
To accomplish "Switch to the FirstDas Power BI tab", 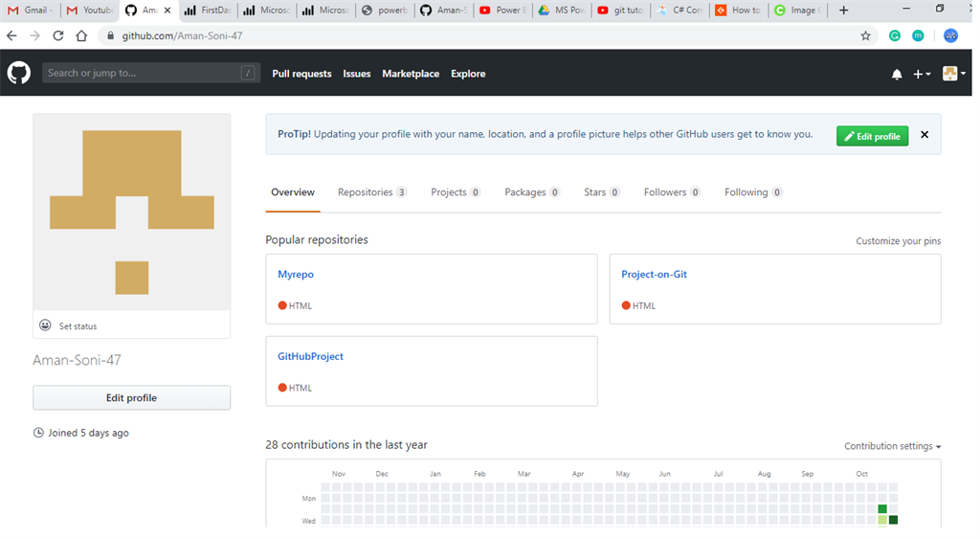I will coord(208,10).
